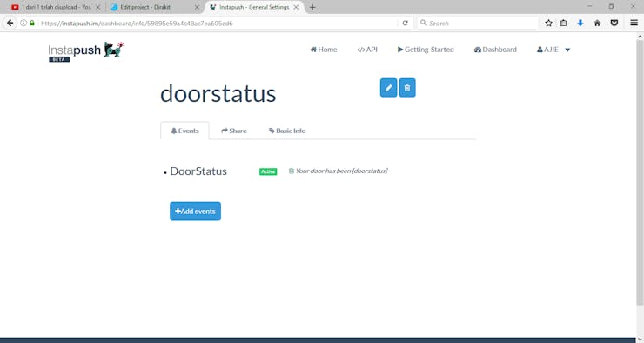Viewport: 644px width, 343px height.
Task: Click the scrollbar up arrow
Action: point(640,37)
